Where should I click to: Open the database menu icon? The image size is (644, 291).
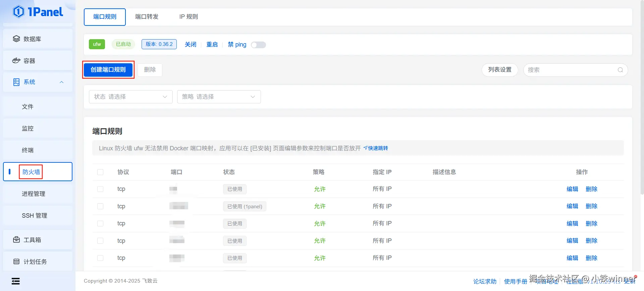click(16, 39)
